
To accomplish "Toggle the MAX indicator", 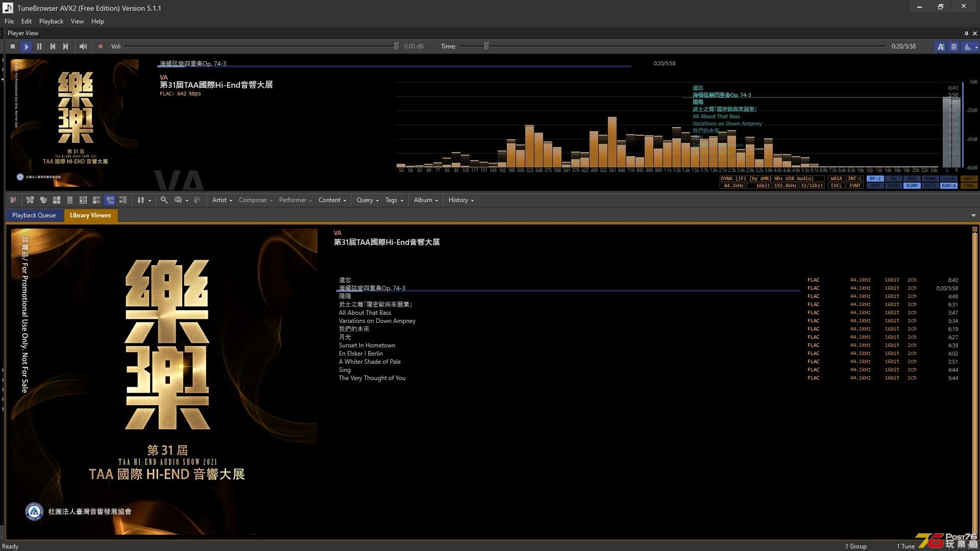I will [912, 179].
